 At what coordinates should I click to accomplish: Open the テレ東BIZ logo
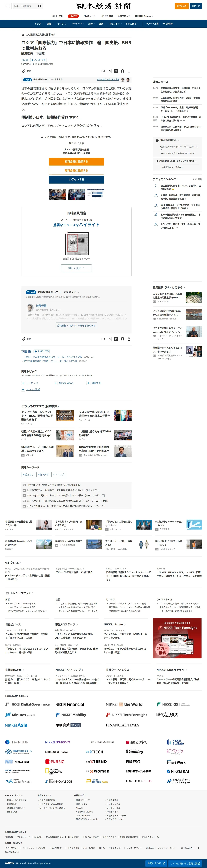[55, 762]
